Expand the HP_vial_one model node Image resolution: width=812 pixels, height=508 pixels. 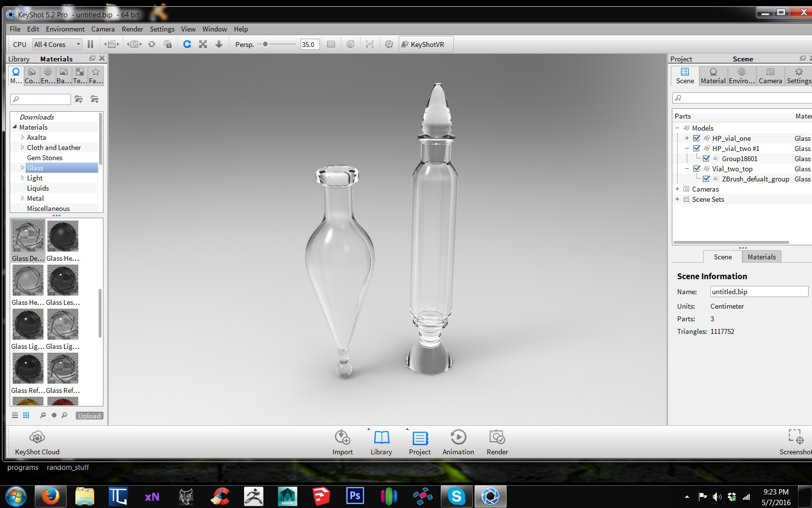pos(687,138)
